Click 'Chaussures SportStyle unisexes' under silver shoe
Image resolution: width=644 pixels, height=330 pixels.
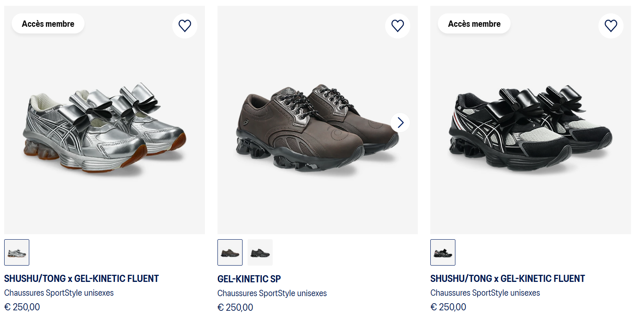point(59,293)
